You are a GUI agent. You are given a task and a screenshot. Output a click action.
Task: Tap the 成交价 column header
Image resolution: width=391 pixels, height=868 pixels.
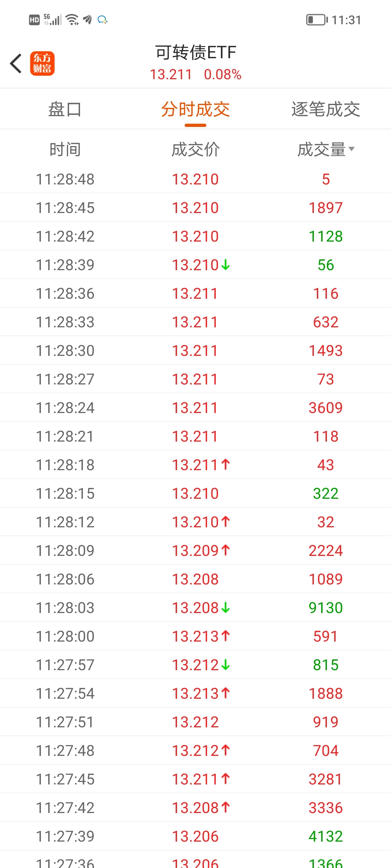195,149
